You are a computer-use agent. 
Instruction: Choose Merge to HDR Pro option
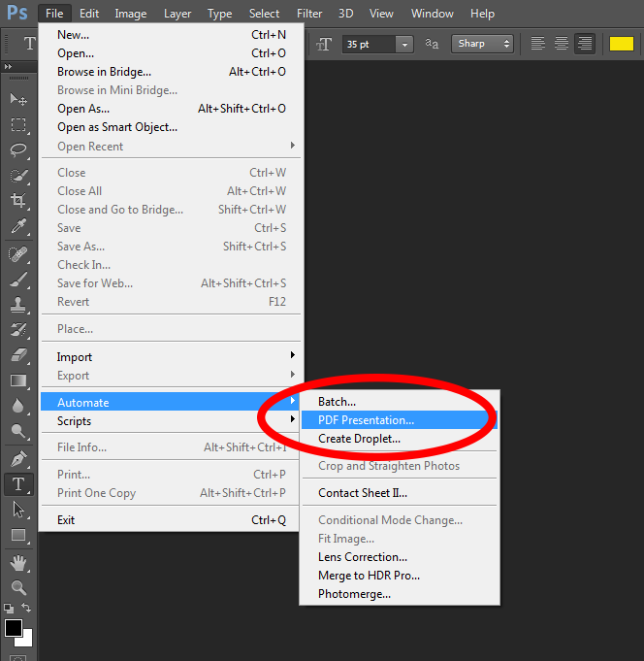point(400,576)
